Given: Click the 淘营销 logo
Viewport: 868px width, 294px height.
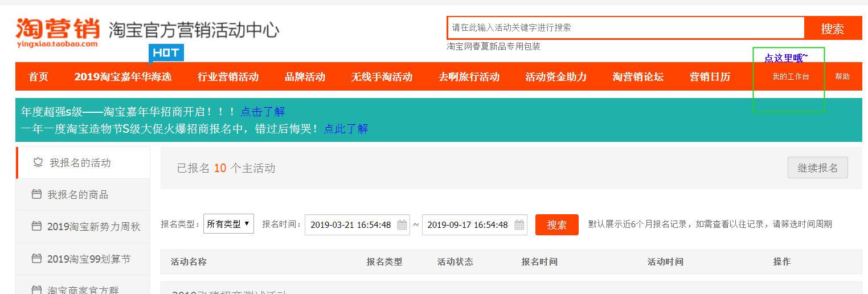Looking at the screenshot, I should tap(58, 32).
